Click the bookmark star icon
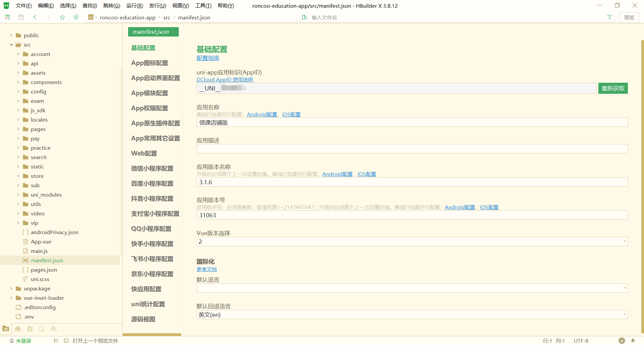 pos(62,17)
